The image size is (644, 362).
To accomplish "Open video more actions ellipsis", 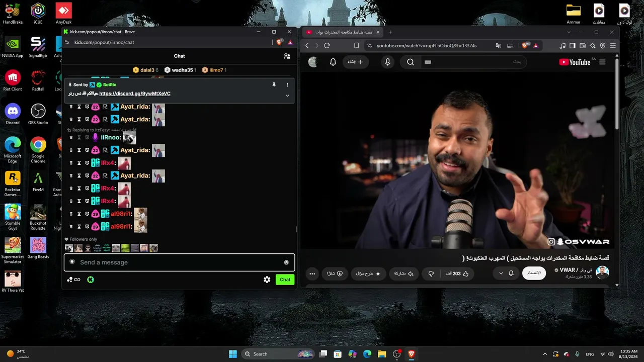I will pos(312,274).
